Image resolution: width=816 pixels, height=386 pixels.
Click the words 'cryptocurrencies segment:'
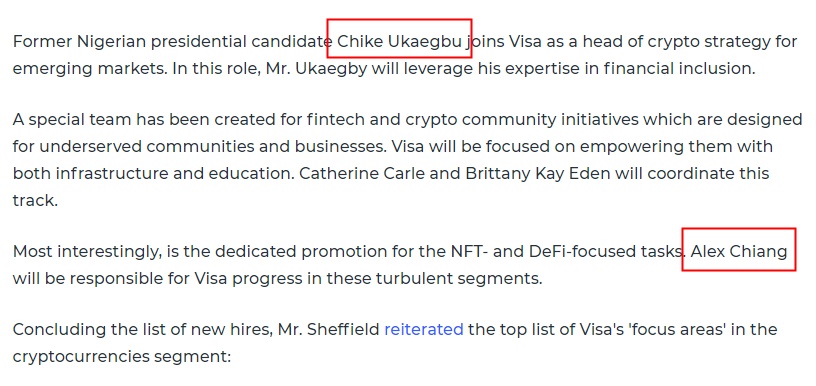(121, 356)
